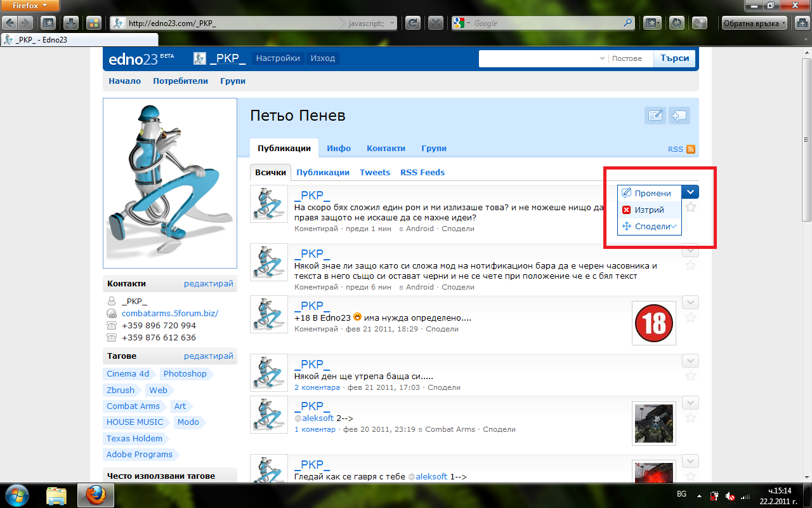This screenshot has height=508, width=812.
Task: Open the Photoshop tag link
Action: (185, 374)
